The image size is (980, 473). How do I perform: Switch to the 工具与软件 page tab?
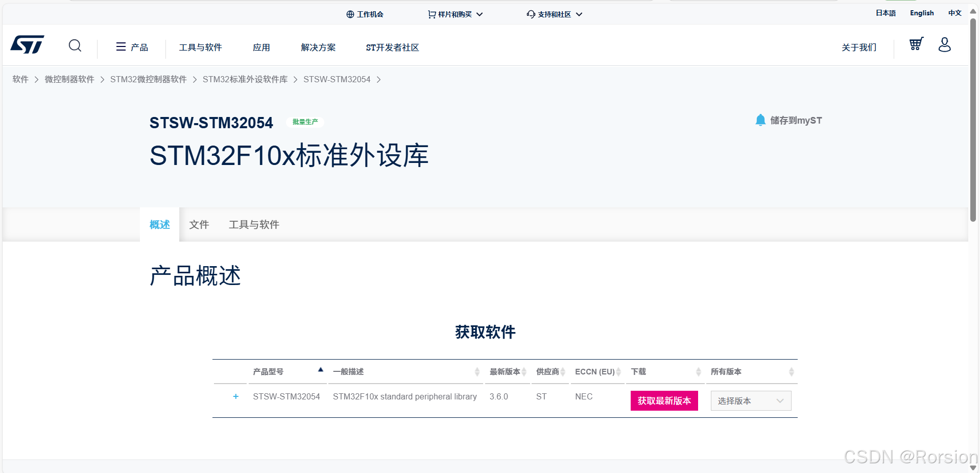pyautogui.click(x=254, y=225)
